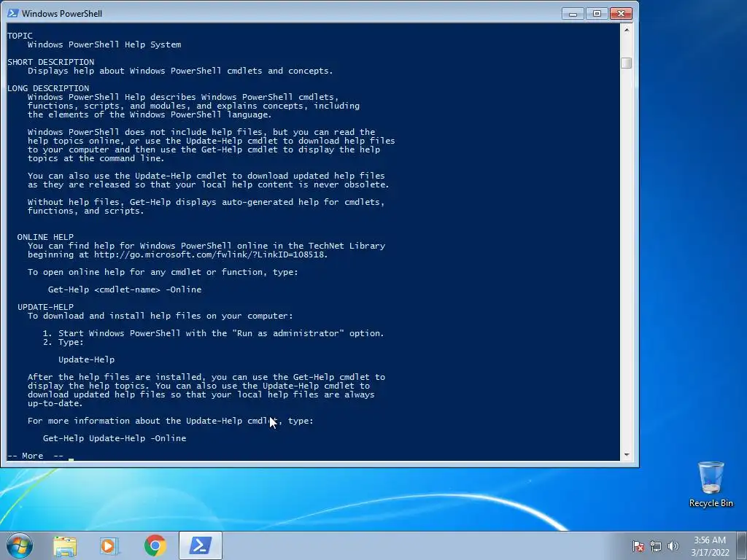Click 'Windows PowerShell Help System' text
Screen dimensions: 747x560
tap(104, 44)
